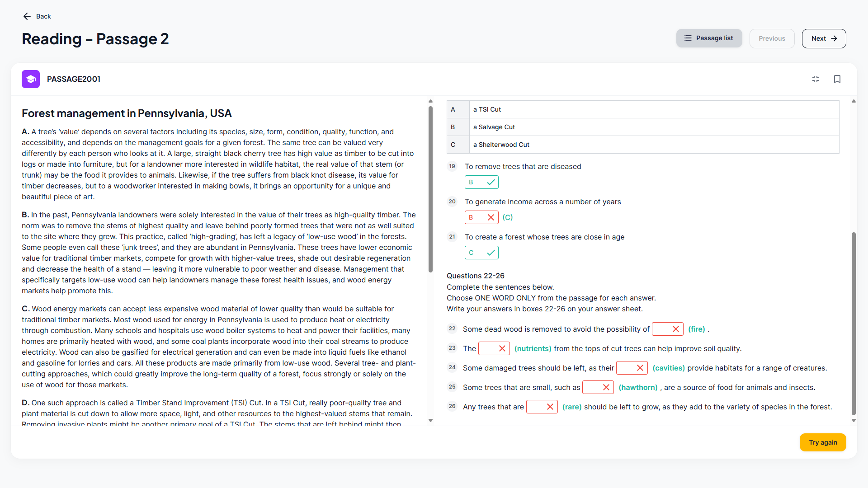Click question number badge 22
This screenshot has height=488, width=868.
452,328
